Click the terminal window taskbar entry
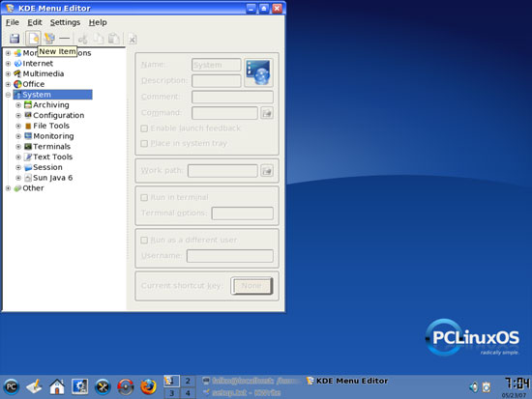The width and height of the screenshot is (532, 399). click(x=251, y=381)
